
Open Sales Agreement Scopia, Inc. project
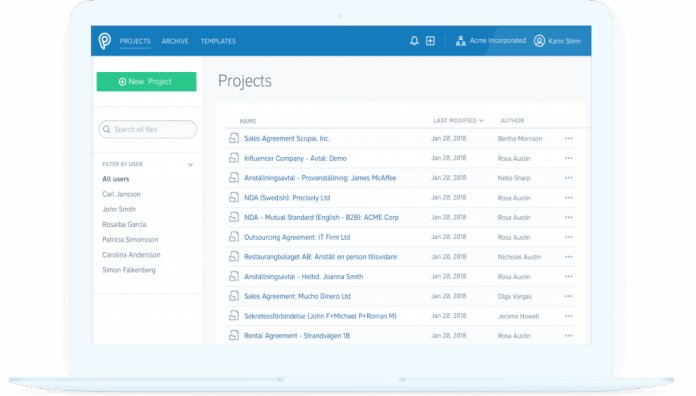(287, 139)
